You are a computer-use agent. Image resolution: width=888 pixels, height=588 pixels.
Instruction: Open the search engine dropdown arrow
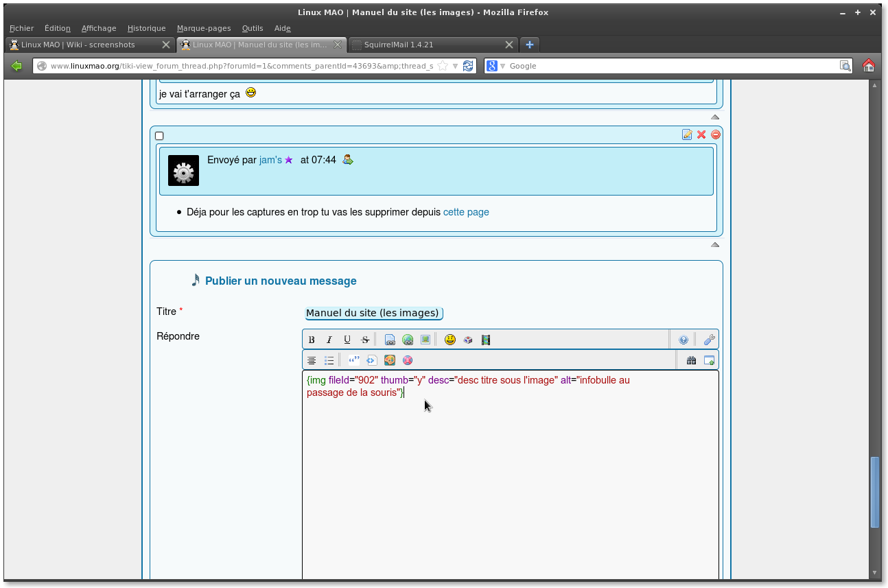coord(502,66)
